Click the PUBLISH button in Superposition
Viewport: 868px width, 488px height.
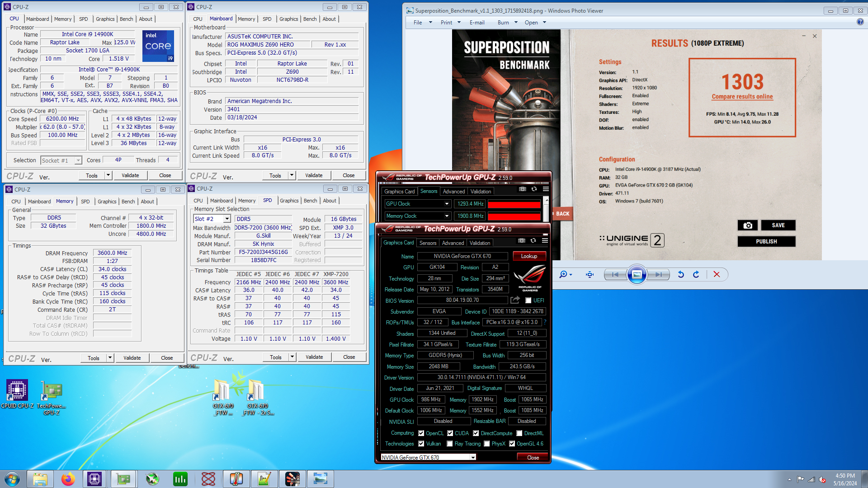click(766, 241)
